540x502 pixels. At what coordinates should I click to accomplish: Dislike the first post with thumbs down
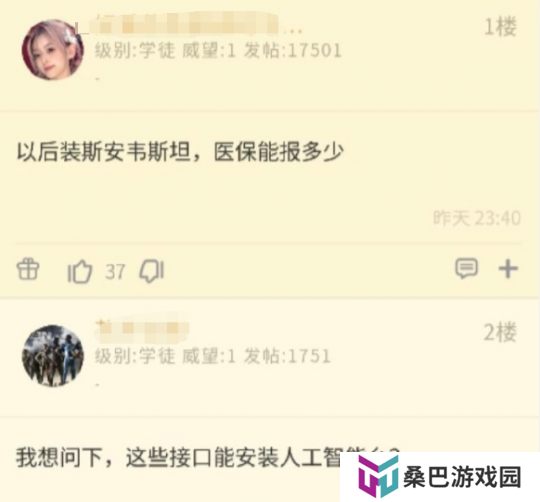coord(152,271)
